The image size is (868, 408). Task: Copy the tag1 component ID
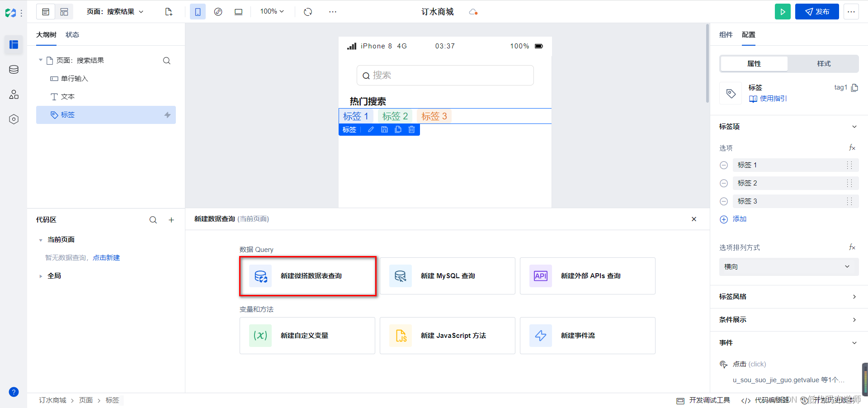[x=854, y=88]
